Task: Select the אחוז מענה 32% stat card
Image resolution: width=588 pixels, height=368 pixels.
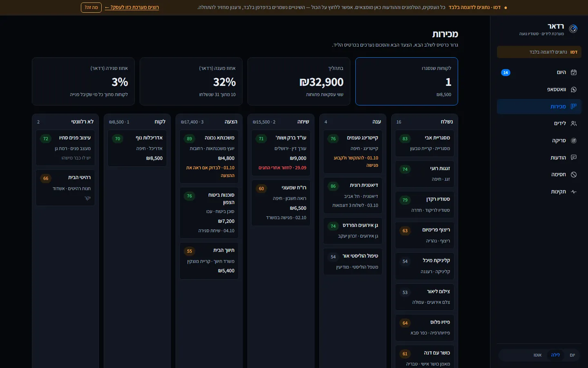Action: coord(191,81)
